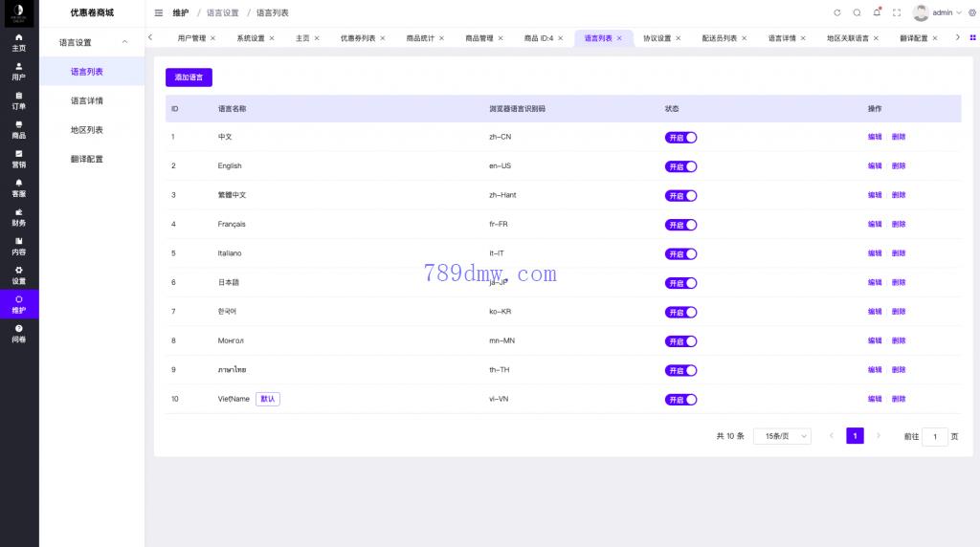
Task: Disable the 中文 language status switch
Action: (x=680, y=137)
